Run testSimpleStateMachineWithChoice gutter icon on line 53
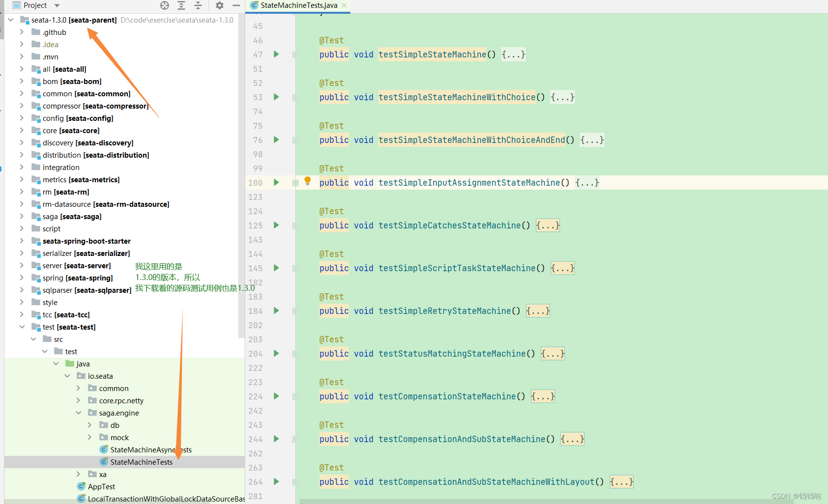The image size is (828, 504). [x=276, y=97]
